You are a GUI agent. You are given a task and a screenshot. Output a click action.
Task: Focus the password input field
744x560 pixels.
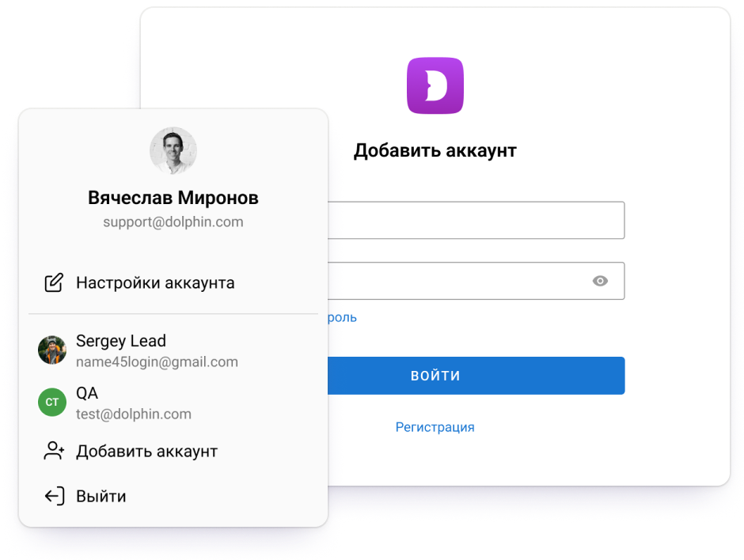(x=476, y=281)
